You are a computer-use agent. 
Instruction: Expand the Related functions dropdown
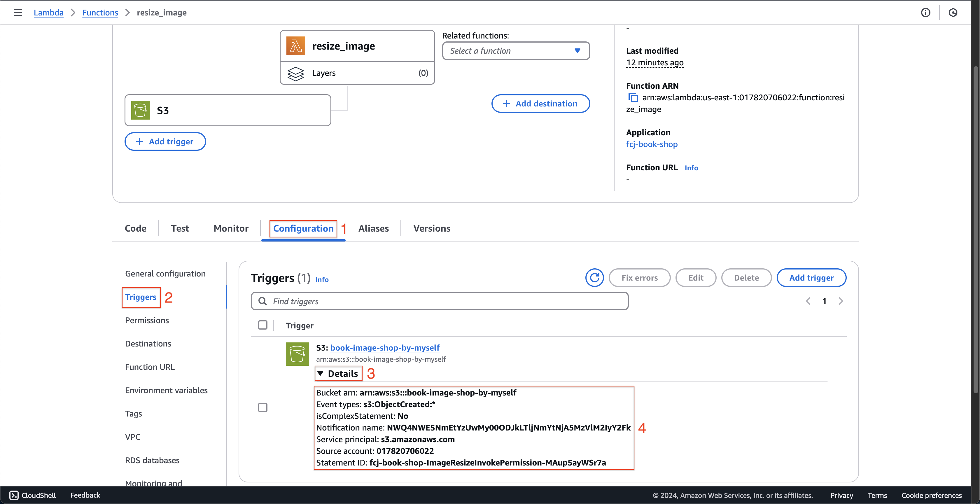(514, 51)
